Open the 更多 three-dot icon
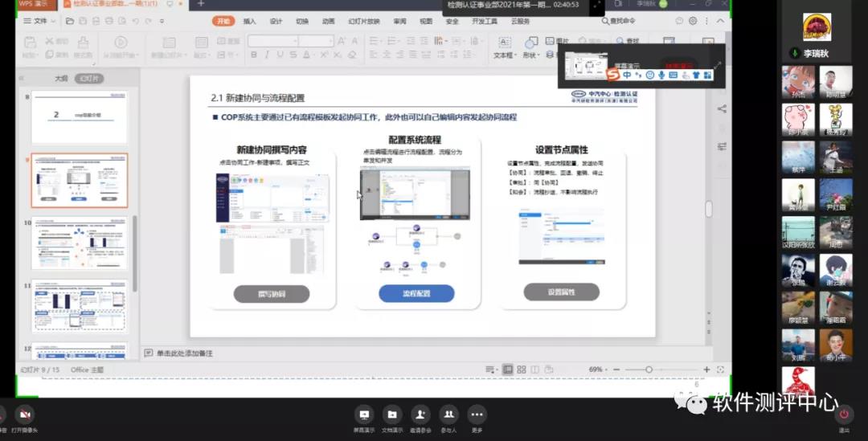Screen dimensions: 868x441 [x=477, y=414]
